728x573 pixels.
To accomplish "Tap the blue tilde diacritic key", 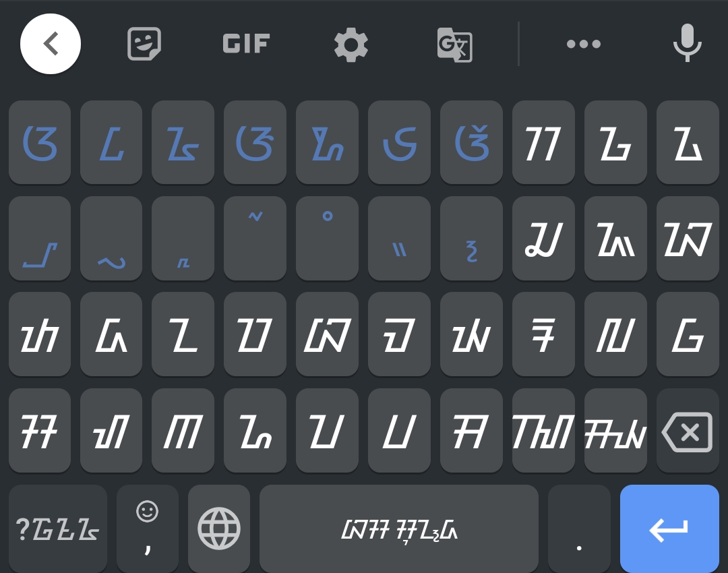I will (x=255, y=238).
